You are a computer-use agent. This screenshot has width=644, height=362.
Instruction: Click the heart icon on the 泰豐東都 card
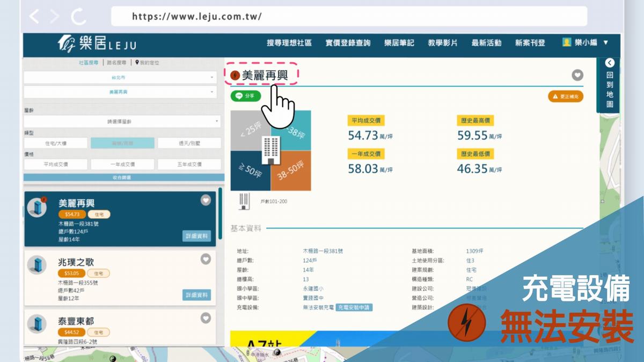pos(206,318)
